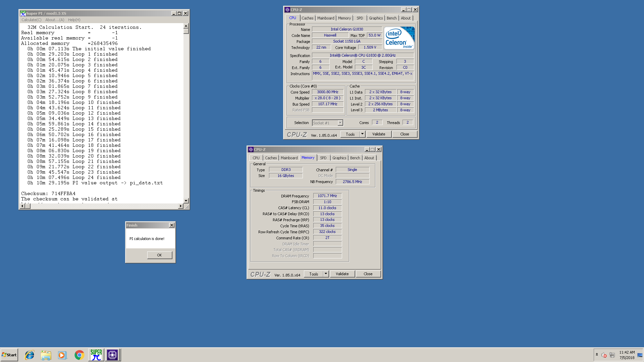Minimize the lower CPU-Z window
Image resolution: width=644 pixels, height=362 pixels.
point(367,149)
